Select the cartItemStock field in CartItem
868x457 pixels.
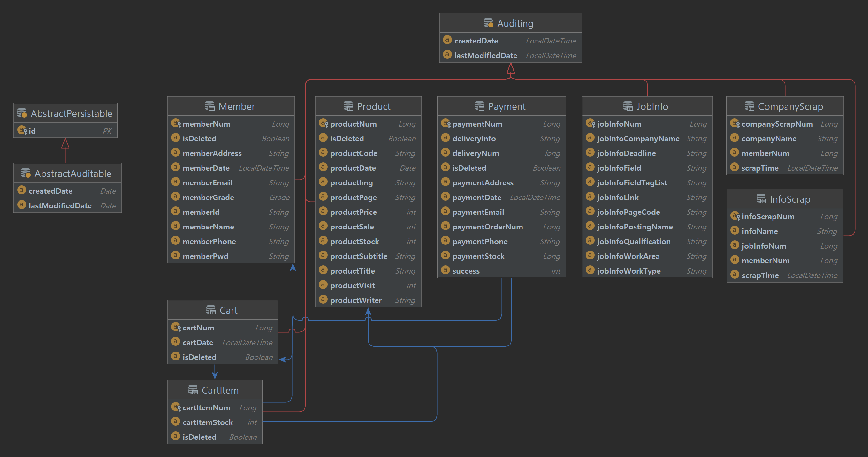pos(208,422)
